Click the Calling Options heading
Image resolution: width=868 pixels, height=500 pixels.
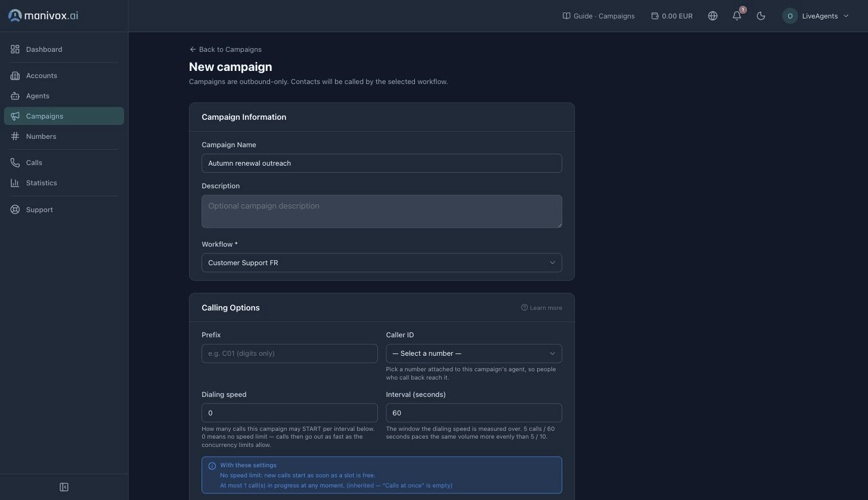pyautogui.click(x=231, y=308)
